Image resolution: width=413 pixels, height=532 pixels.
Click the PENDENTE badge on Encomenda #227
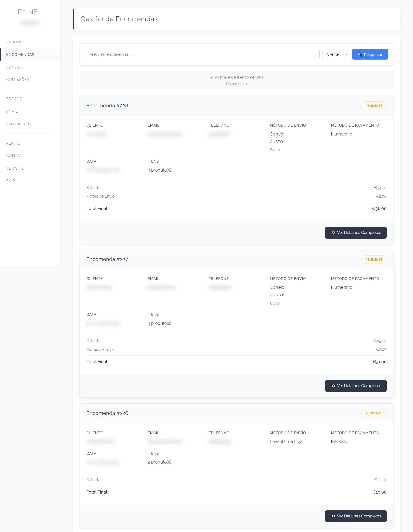click(x=374, y=259)
